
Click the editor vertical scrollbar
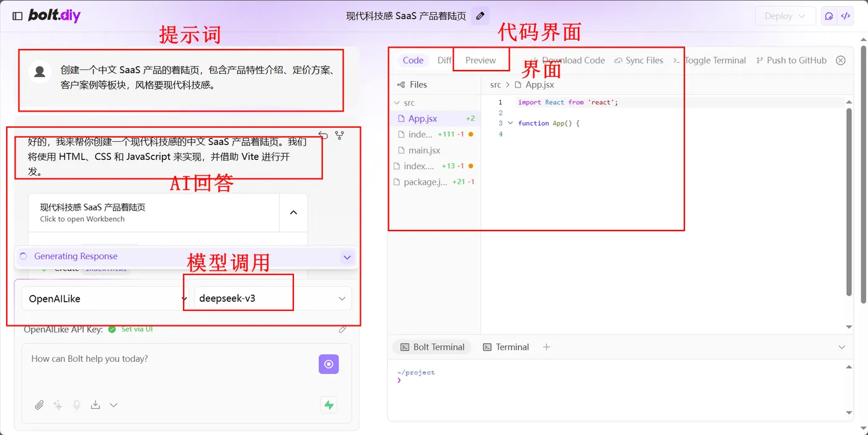click(x=849, y=201)
